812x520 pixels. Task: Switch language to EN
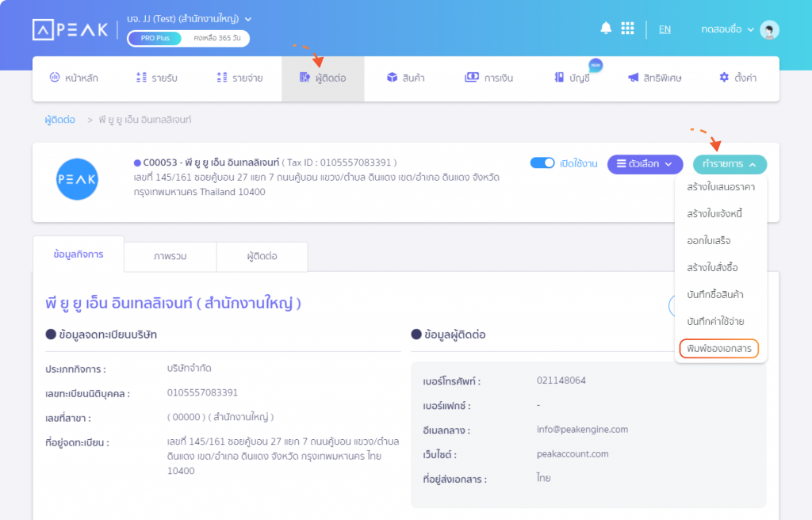tap(665, 29)
